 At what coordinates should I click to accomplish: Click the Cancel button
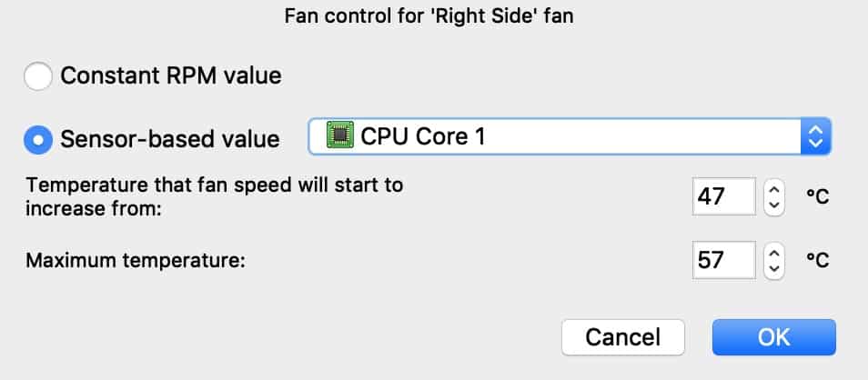(623, 337)
